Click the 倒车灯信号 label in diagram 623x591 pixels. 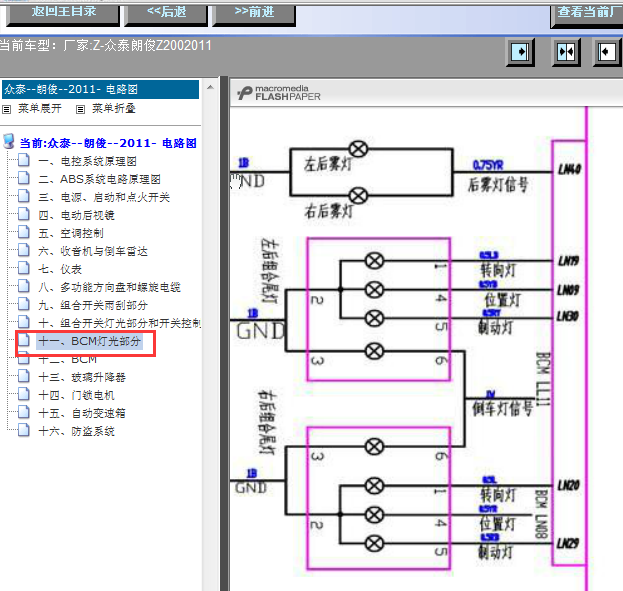[502, 409]
